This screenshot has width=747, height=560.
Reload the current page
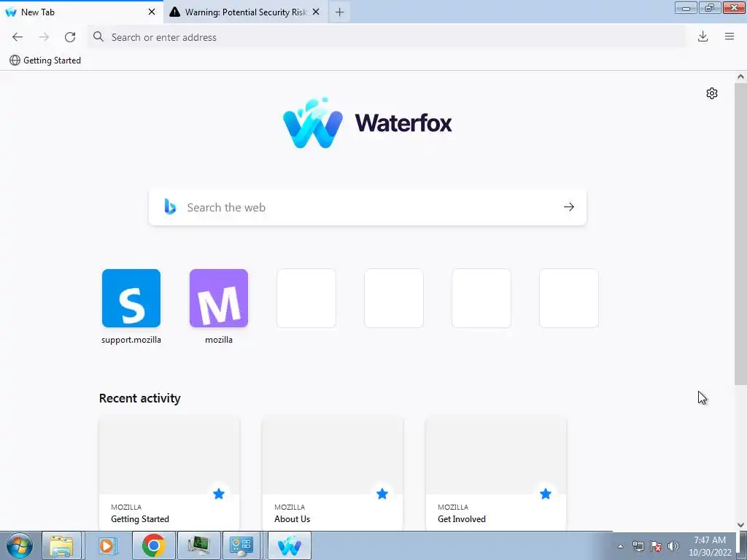pyautogui.click(x=70, y=37)
